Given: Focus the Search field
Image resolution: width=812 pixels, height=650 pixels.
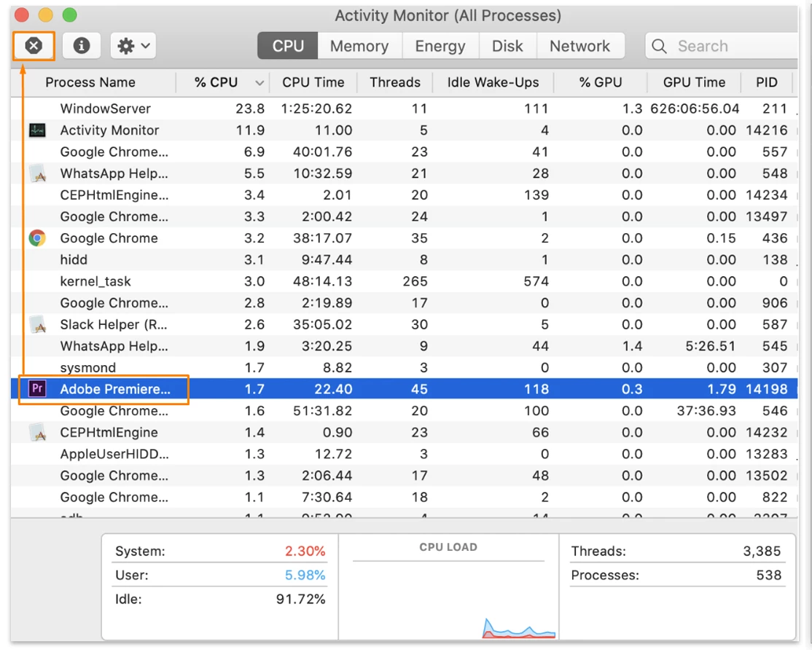Looking at the screenshot, I should 722,46.
